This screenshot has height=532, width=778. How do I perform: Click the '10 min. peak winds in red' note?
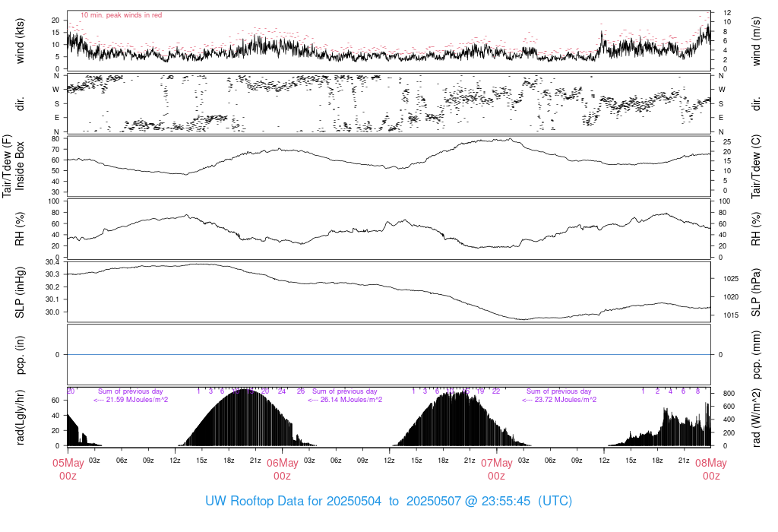click(121, 15)
